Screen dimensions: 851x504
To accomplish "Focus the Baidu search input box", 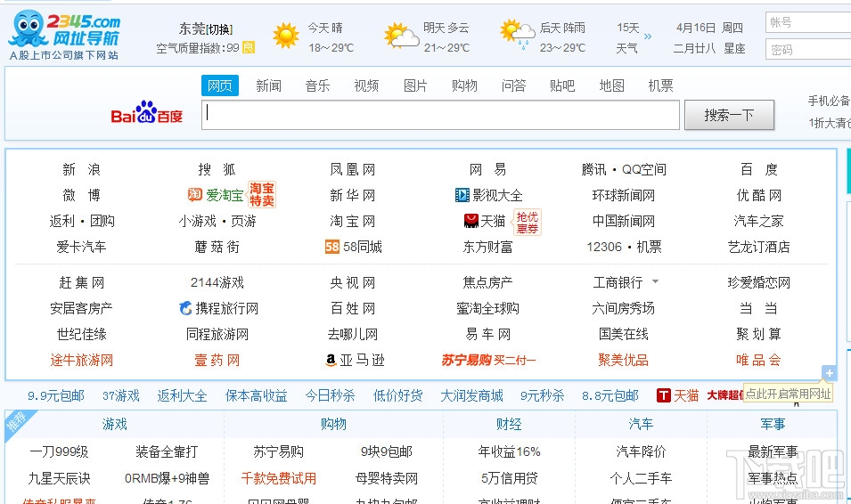I will [441, 115].
